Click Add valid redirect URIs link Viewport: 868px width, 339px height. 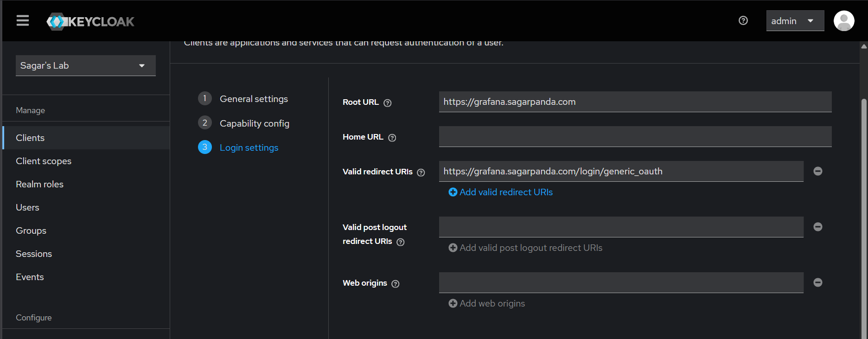pos(501,192)
